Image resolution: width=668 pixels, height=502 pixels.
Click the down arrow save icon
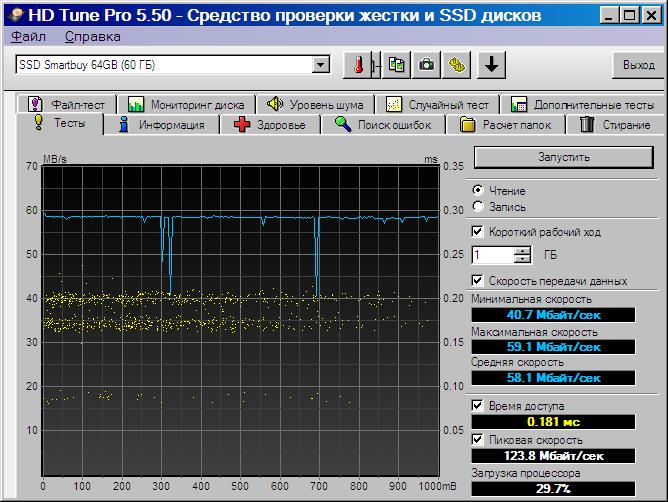coord(491,65)
